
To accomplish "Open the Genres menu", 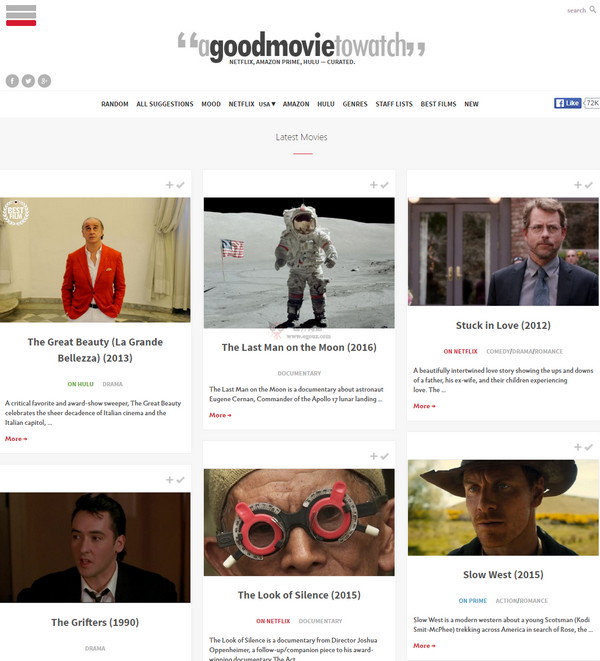I will coord(355,104).
